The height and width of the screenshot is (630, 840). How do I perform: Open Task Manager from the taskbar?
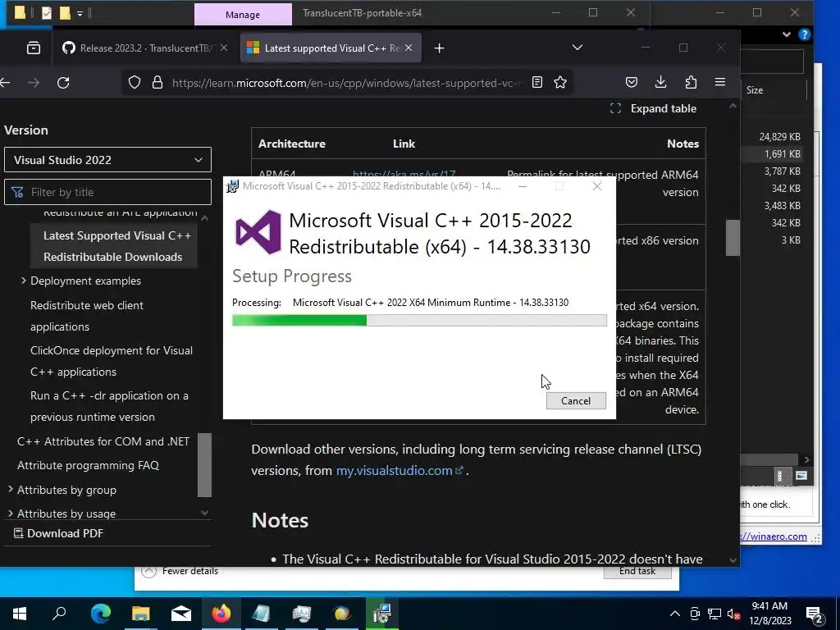[302, 613]
